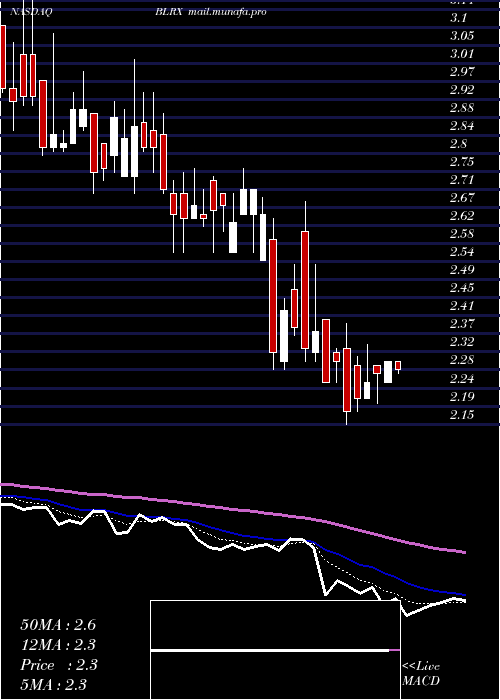Click the 2.84 price axis label
The width and height of the screenshot is (500, 700).
(462, 126)
